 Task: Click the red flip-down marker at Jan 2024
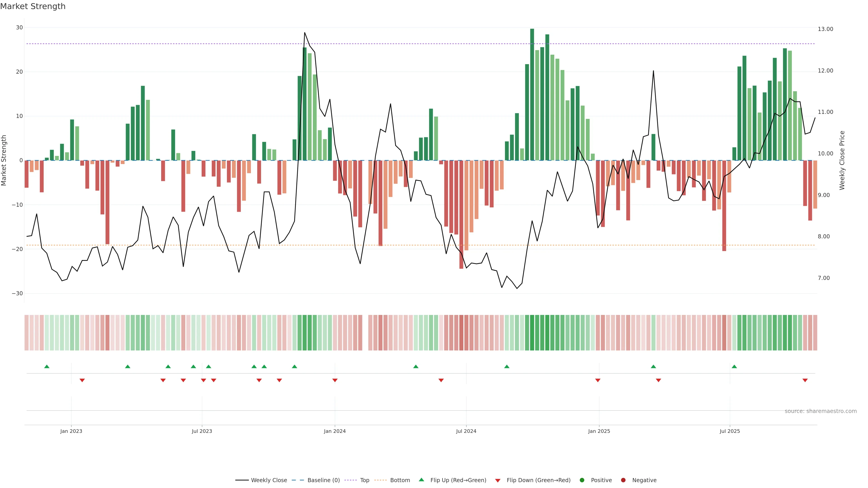point(335,380)
